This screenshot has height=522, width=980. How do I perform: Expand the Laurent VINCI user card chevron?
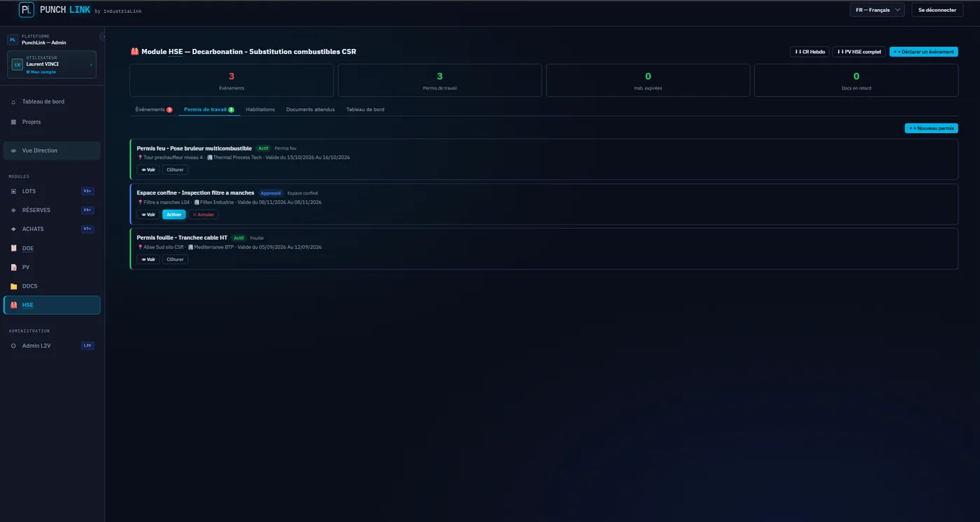pos(91,64)
